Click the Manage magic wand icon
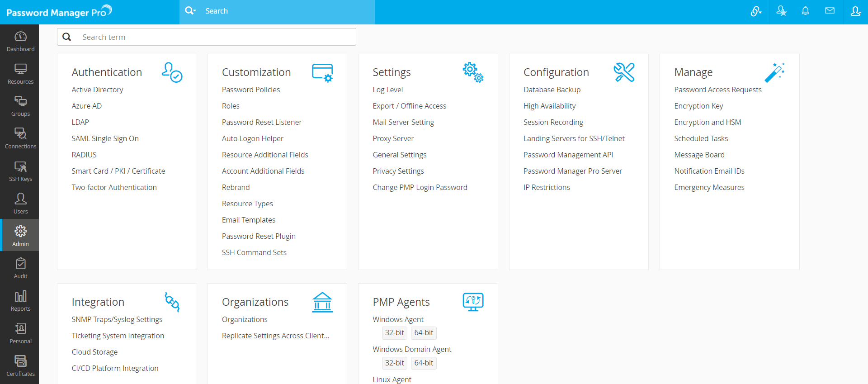The width and height of the screenshot is (868, 384). 774,72
